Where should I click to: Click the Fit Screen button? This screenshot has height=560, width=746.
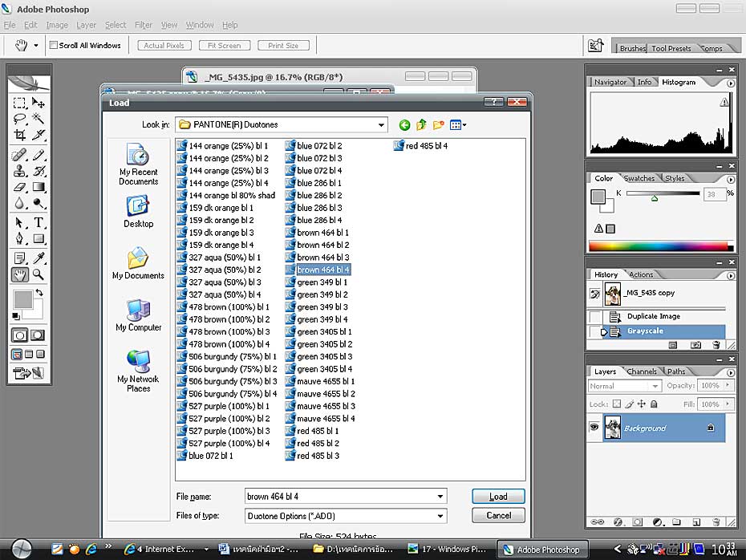tap(224, 45)
